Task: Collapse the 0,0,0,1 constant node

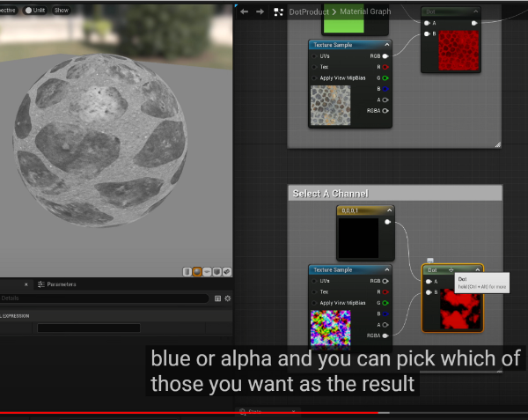Action: click(389, 210)
